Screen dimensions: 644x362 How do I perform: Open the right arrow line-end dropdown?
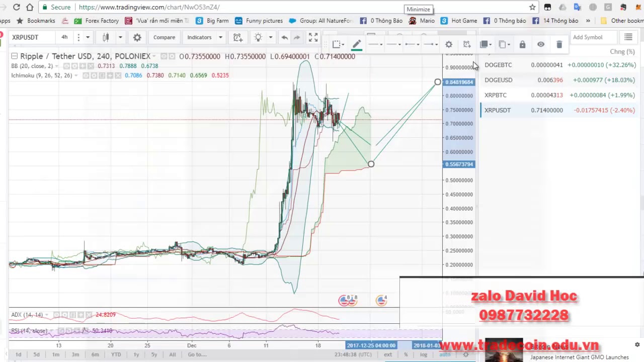pos(431,44)
